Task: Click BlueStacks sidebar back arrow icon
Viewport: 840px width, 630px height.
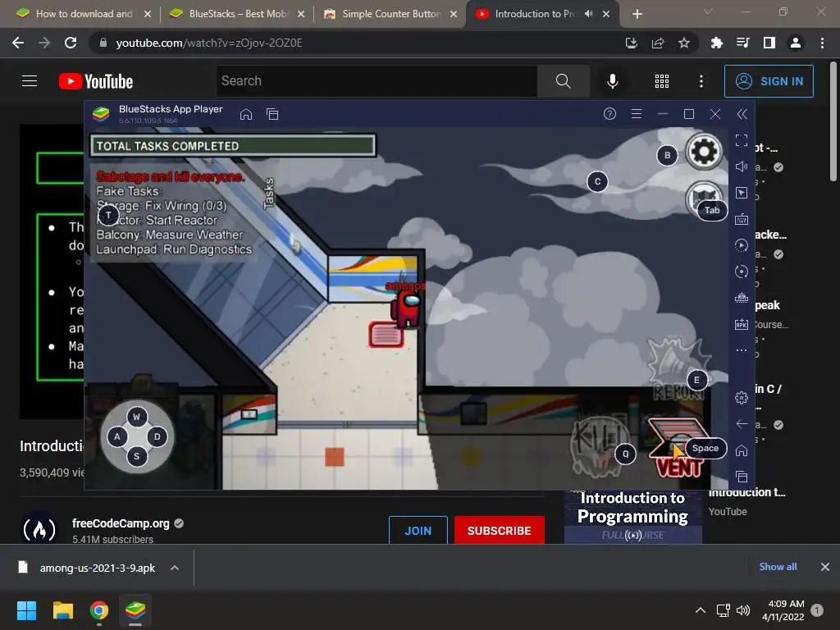Action: pyautogui.click(x=742, y=424)
